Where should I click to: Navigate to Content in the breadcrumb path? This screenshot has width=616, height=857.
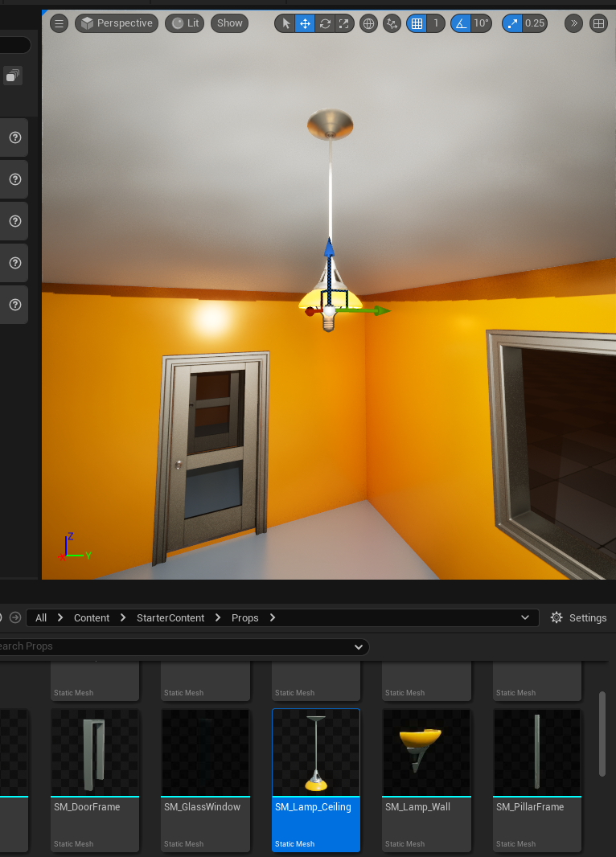[92, 617]
